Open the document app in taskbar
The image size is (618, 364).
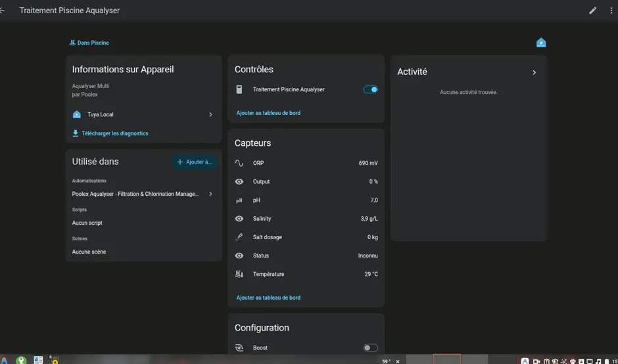tap(38, 360)
